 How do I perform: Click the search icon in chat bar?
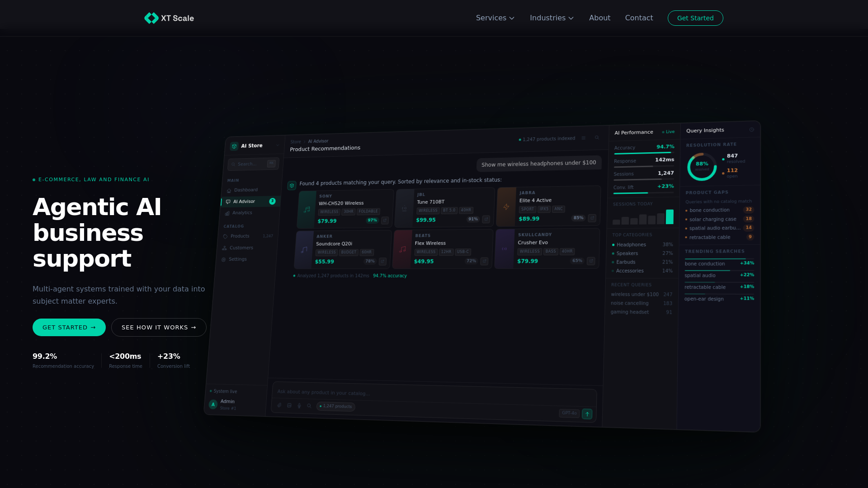point(309,406)
